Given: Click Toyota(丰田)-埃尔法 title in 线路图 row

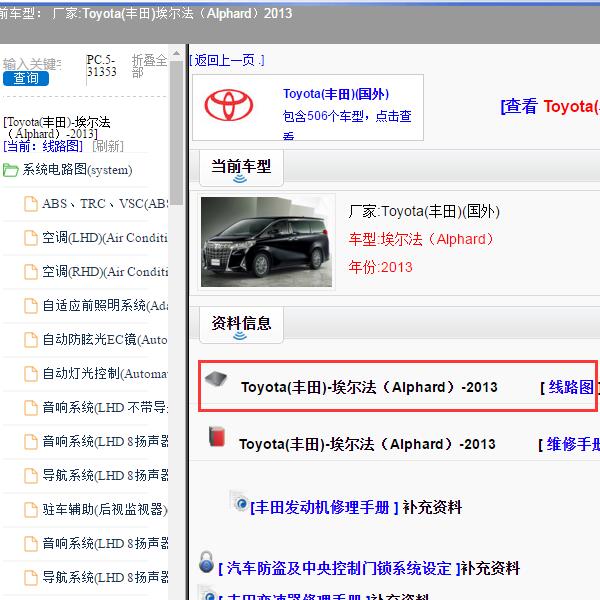Looking at the screenshot, I should coord(369,387).
